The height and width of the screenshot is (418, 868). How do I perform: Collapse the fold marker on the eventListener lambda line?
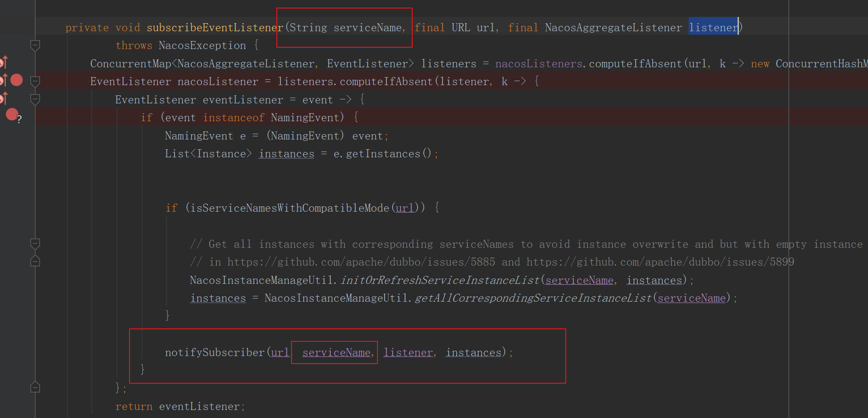click(x=35, y=99)
